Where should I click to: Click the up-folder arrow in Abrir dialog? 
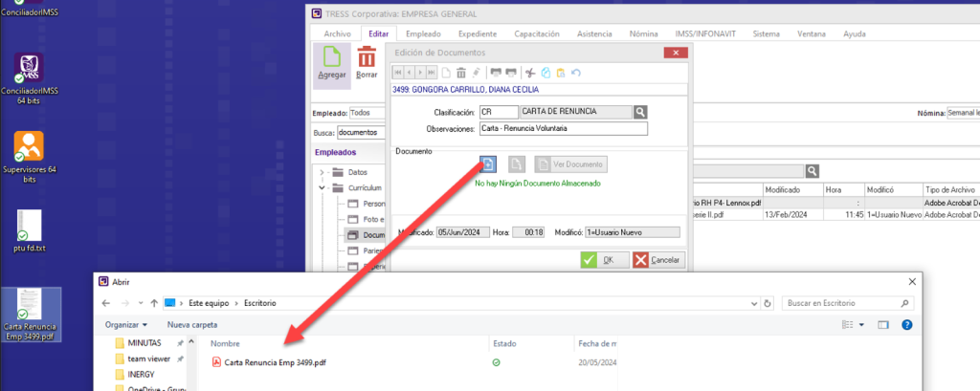(153, 303)
